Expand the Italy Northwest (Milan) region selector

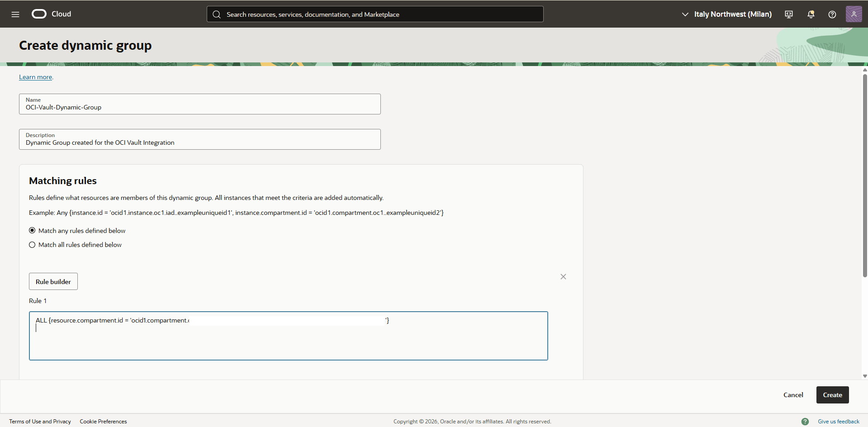(727, 14)
